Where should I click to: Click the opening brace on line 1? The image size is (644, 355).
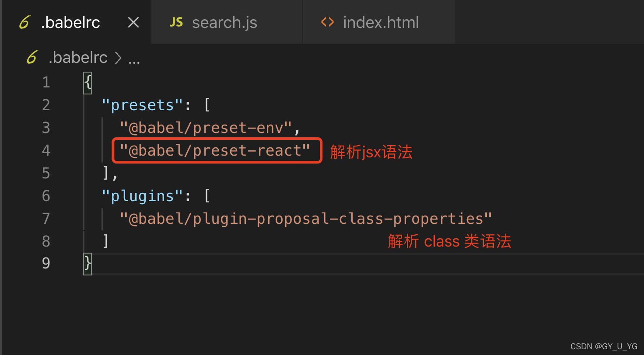pos(87,82)
